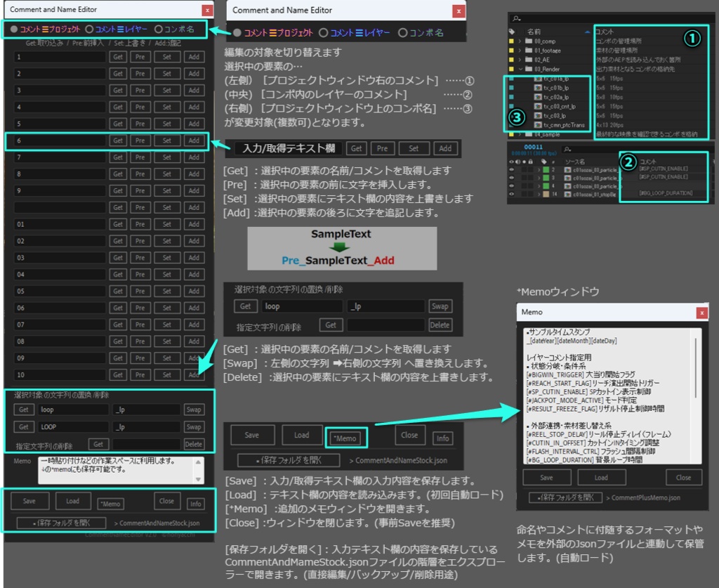The image size is (719, 588).
Task: Click the audio speaker icon in timeline header
Action: pos(517,162)
